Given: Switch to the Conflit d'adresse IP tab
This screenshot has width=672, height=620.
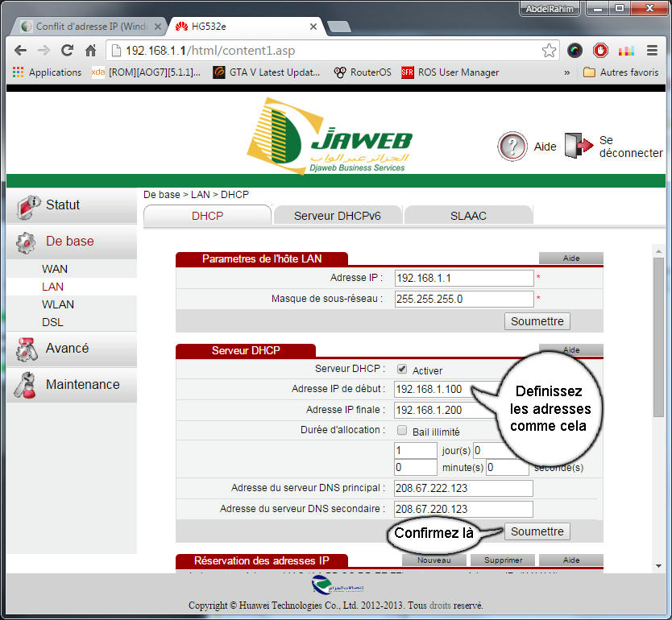Looking at the screenshot, I should [x=90, y=27].
